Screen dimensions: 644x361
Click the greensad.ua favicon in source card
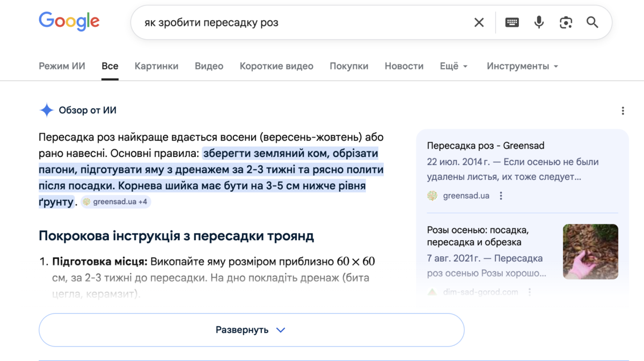click(432, 196)
